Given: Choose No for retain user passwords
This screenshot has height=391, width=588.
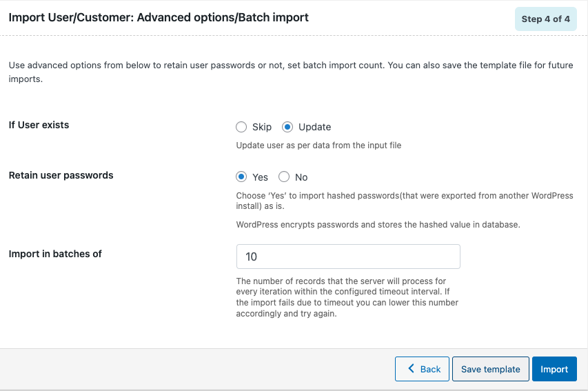Looking at the screenshot, I should click(284, 177).
